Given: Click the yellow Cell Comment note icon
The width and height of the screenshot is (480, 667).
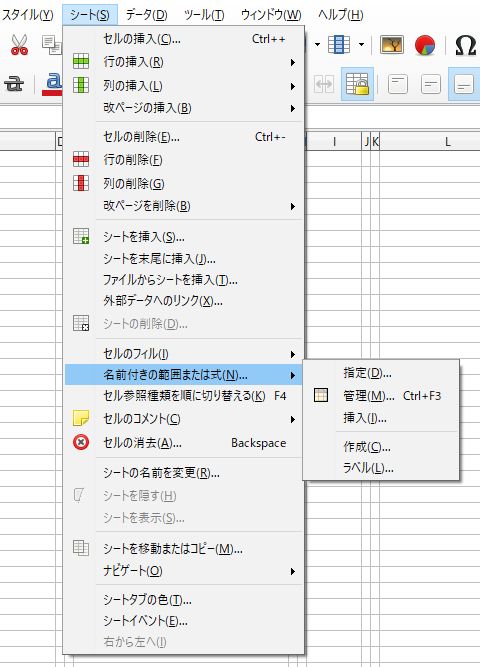Looking at the screenshot, I should point(81,419).
